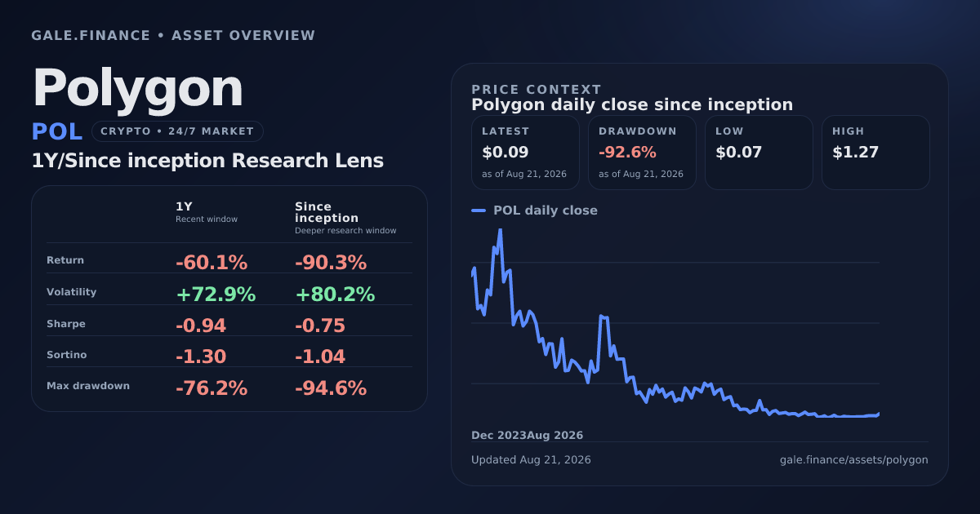The height and width of the screenshot is (514, 980).
Task: Click the since inception max drawdown -94.6%
Action: pyautogui.click(x=331, y=388)
